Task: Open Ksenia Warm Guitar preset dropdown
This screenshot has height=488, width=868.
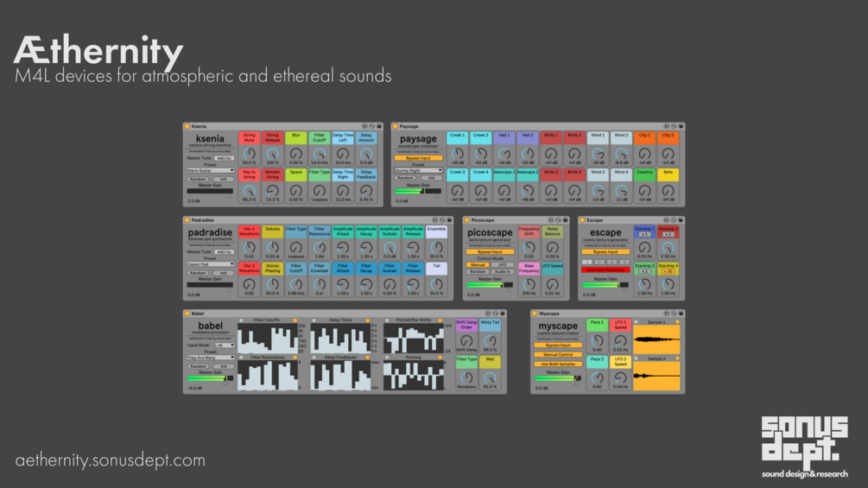Action: (210, 171)
